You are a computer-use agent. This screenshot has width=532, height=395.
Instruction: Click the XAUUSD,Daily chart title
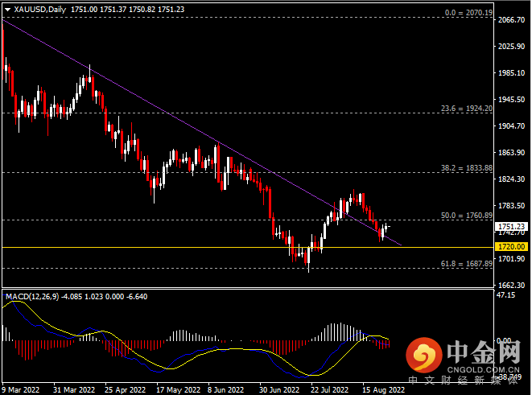click(39, 10)
